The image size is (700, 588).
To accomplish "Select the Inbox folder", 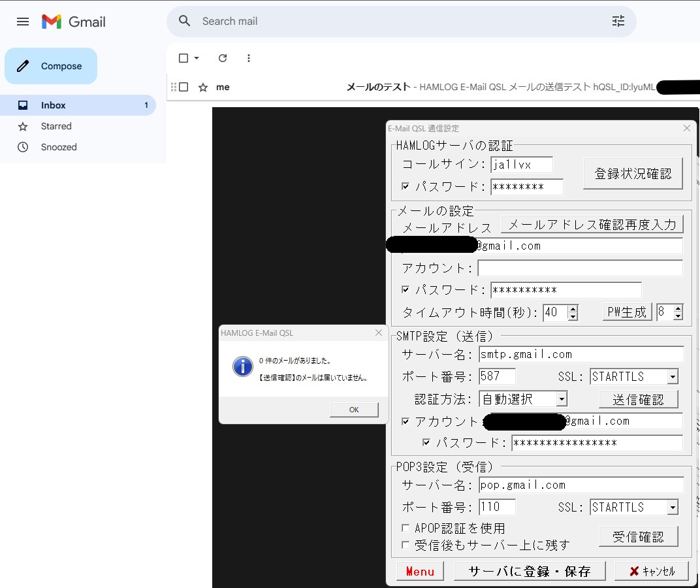I will pyautogui.click(x=54, y=105).
